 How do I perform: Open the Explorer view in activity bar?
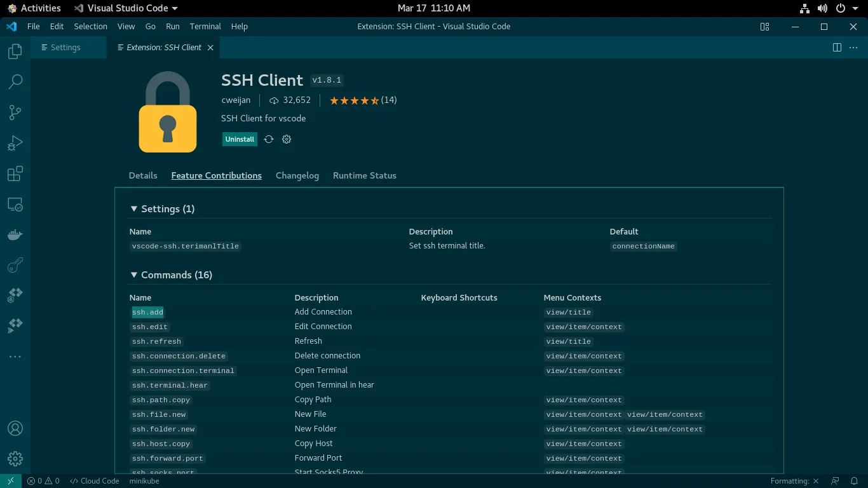(15, 51)
